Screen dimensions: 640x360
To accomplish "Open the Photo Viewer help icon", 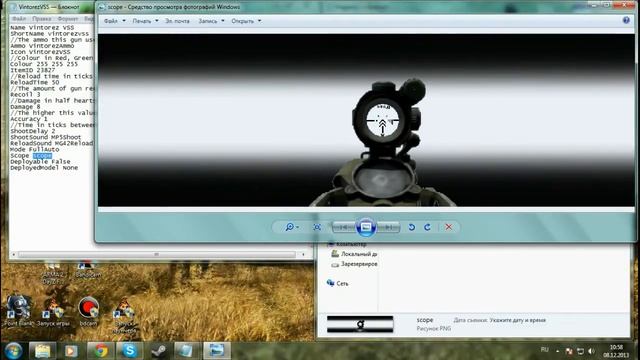I will pyautogui.click(x=626, y=20).
